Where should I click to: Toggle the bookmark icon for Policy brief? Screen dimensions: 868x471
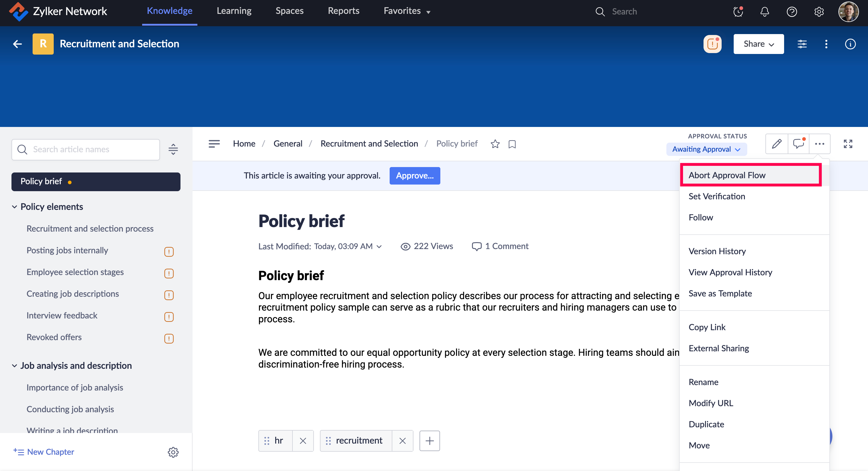pos(512,144)
